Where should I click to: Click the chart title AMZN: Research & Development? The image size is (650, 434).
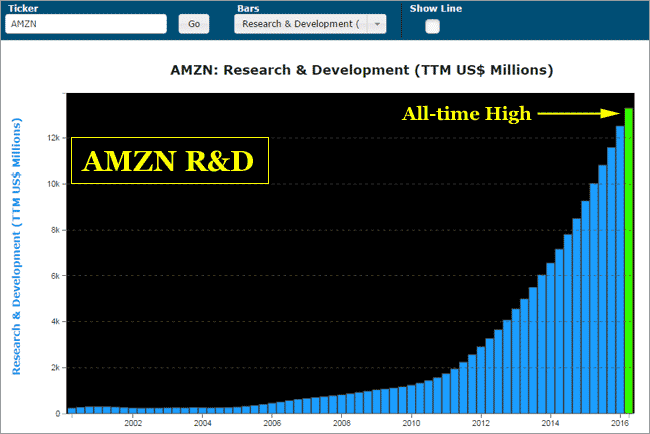362,70
